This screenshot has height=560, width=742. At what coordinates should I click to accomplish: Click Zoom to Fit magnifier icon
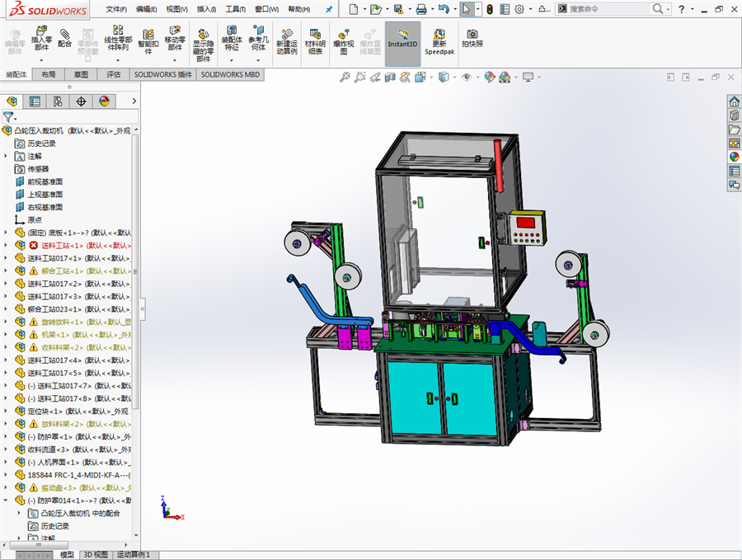click(x=345, y=77)
